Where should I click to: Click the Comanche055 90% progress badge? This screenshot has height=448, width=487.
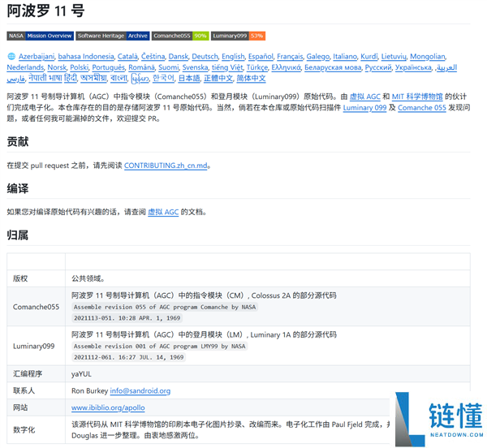pyautogui.click(x=180, y=36)
